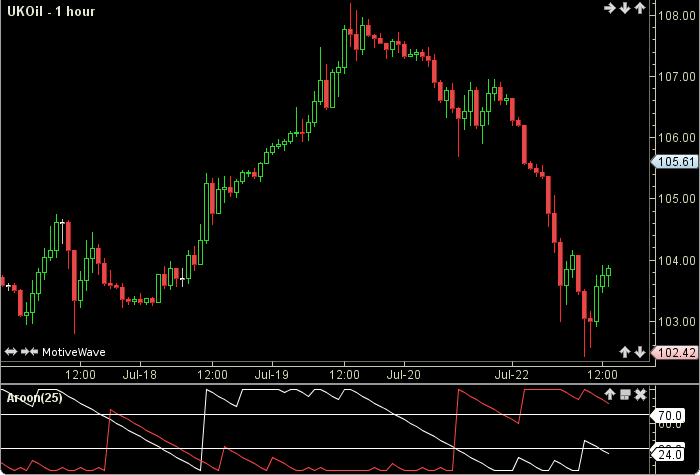Click the 105.00 price axis label
700x475 pixels.
(x=677, y=198)
